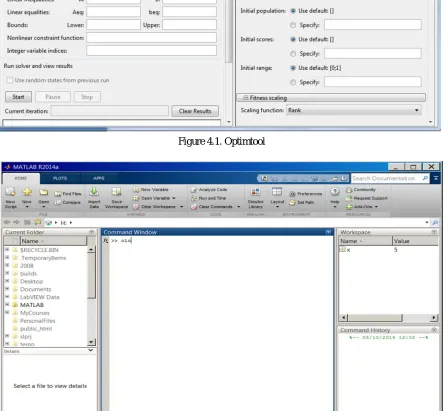Click the browse for folder icon
Screen dimensions: 444x411
click(37, 222)
